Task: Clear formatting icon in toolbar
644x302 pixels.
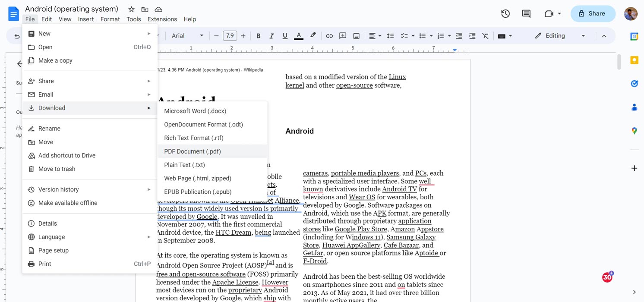Action: pyautogui.click(x=486, y=36)
